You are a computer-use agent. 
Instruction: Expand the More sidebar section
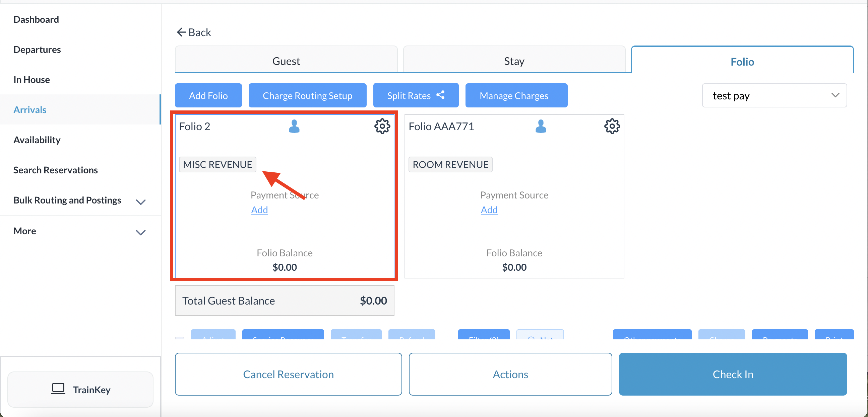pos(140,232)
